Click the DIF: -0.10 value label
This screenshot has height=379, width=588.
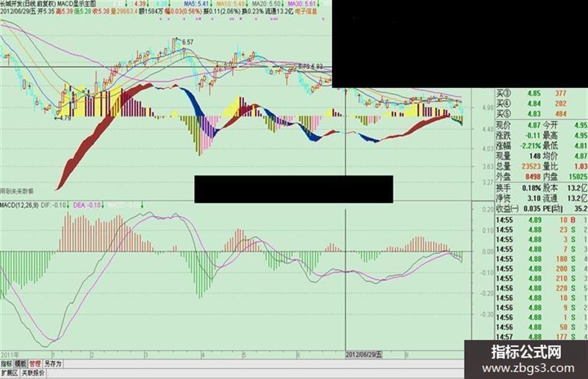click(x=54, y=205)
